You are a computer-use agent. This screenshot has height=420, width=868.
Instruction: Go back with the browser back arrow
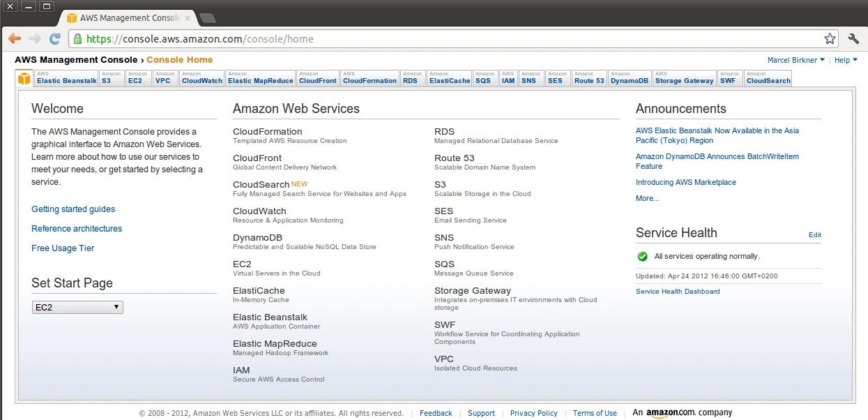[x=15, y=39]
